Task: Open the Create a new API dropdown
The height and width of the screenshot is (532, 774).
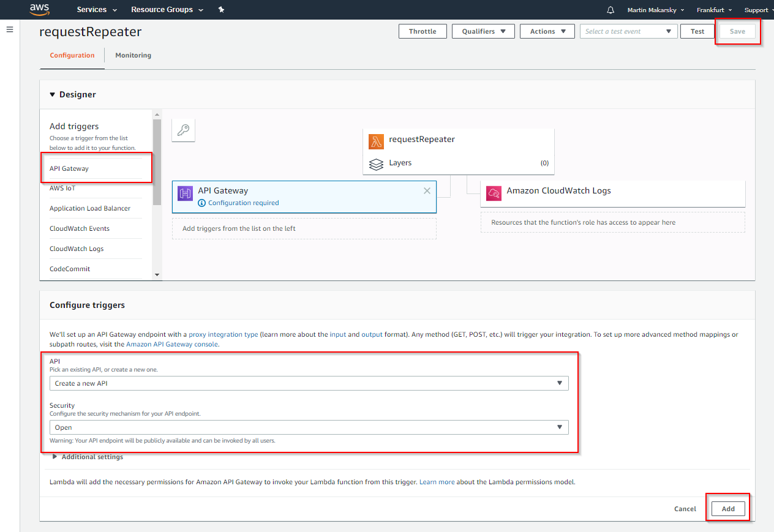Action: pos(309,383)
